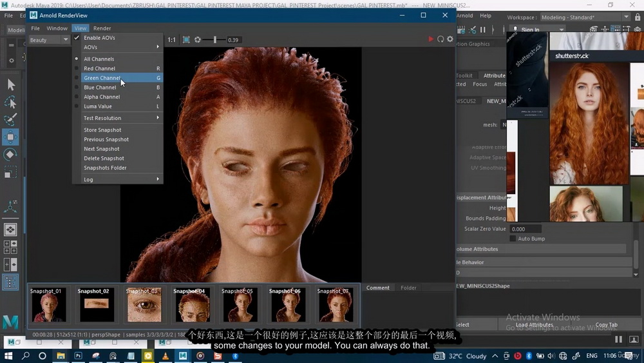644x363 pixels.
Task: Enable the Auto Bump checkbox
Action: coord(513,239)
